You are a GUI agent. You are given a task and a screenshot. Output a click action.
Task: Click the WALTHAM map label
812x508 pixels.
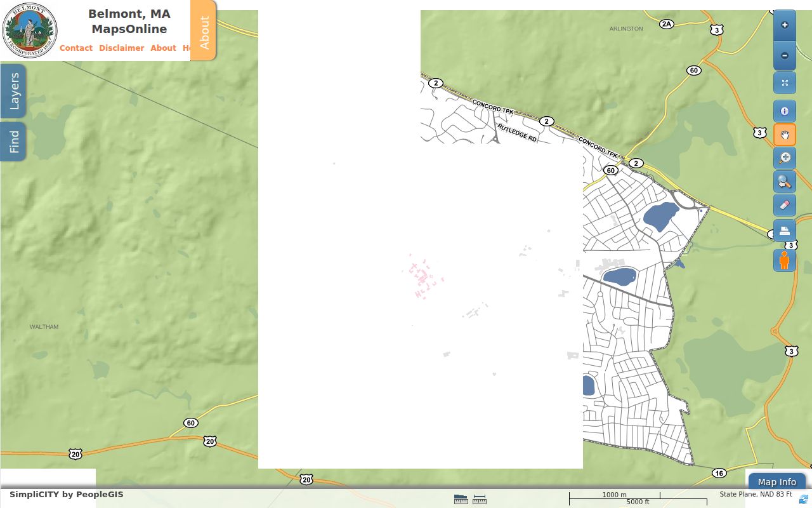click(44, 327)
